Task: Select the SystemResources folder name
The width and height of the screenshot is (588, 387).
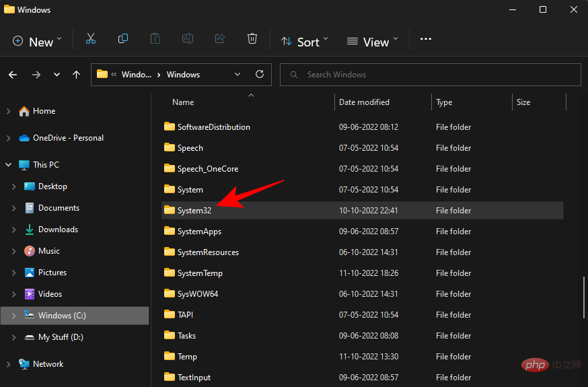Action: click(x=208, y=252)
